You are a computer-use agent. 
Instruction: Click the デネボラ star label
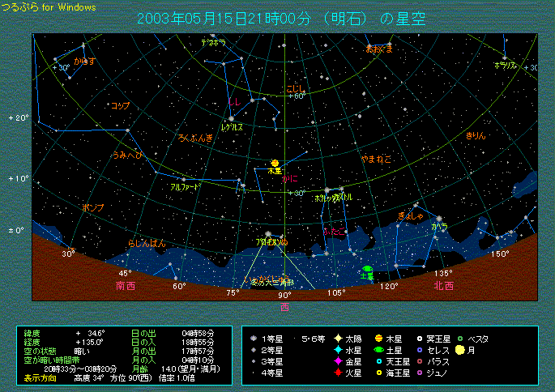(x=213, y=42)
